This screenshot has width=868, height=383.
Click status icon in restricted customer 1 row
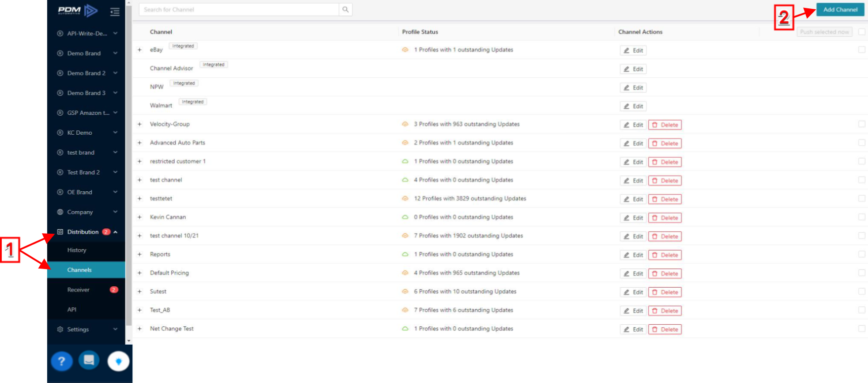tap(405, 162)
